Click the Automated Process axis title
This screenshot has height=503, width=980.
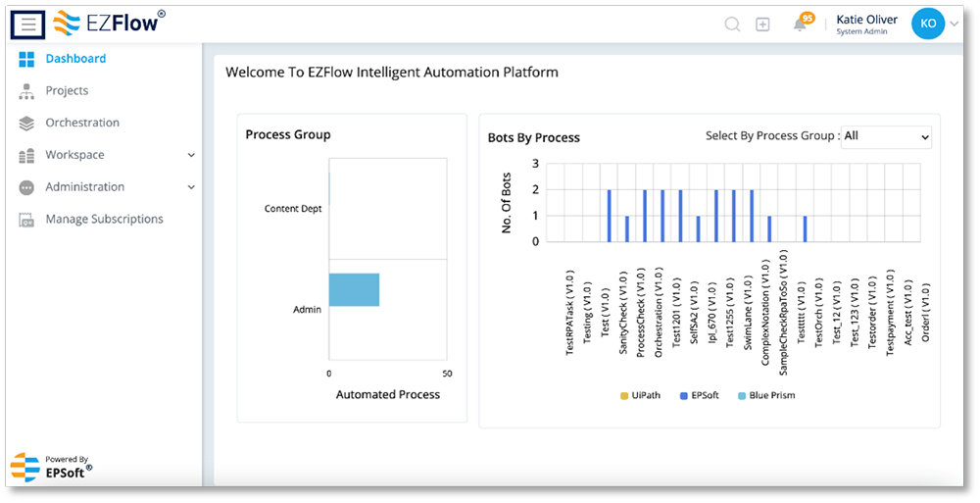[x=387, y=395]
